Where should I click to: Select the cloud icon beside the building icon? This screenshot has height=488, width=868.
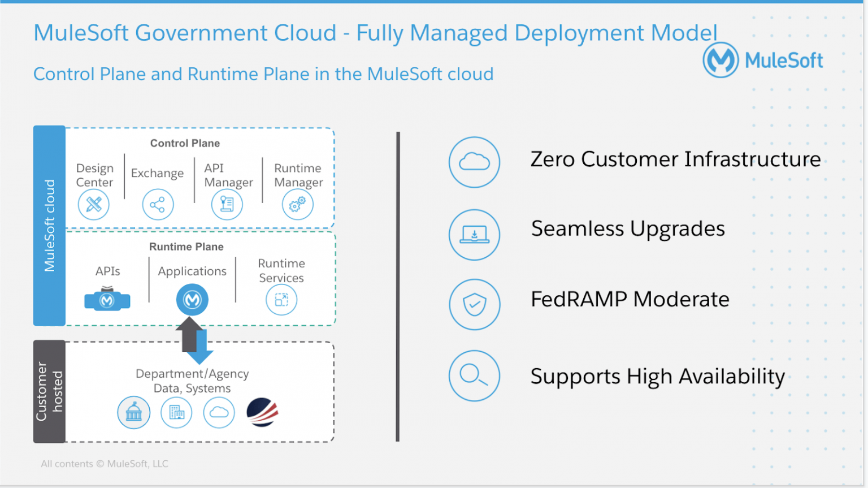tap(219, 413)
